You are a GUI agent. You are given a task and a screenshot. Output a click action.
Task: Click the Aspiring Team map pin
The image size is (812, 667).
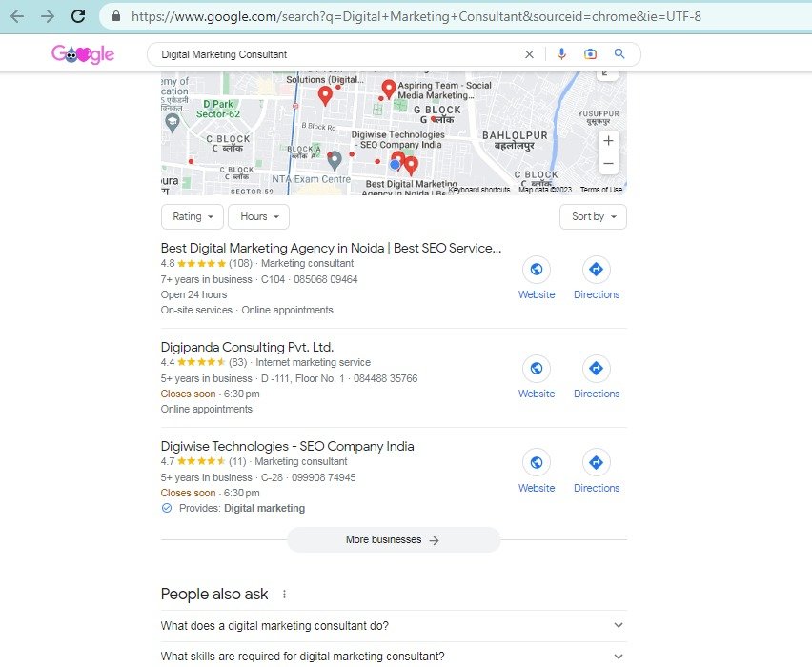(389, 89)
